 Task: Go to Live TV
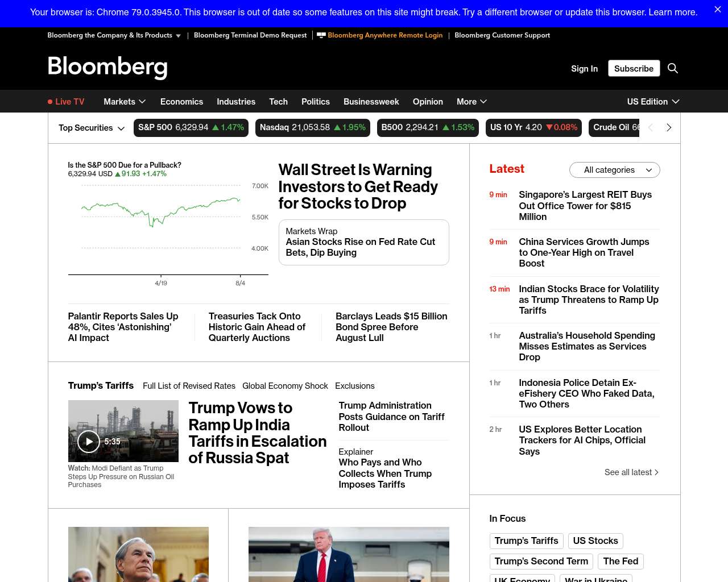tap(66, 102)
